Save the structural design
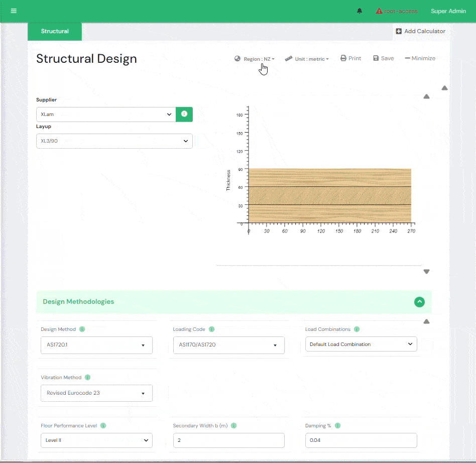The height and width of the screenshot is (463, 476). coord(383,58)
